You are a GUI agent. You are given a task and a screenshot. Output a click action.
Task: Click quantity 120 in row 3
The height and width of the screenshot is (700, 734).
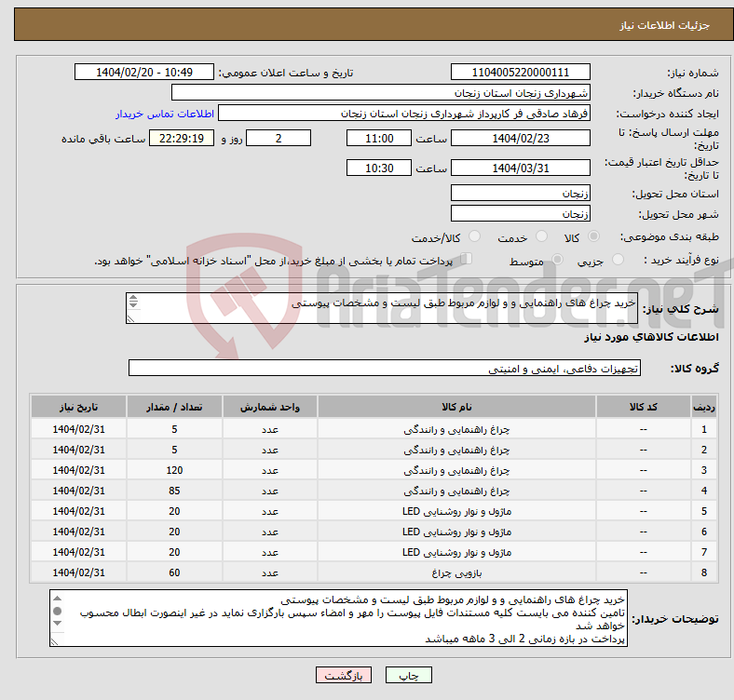pyautogui.click(x=174, y=470)
